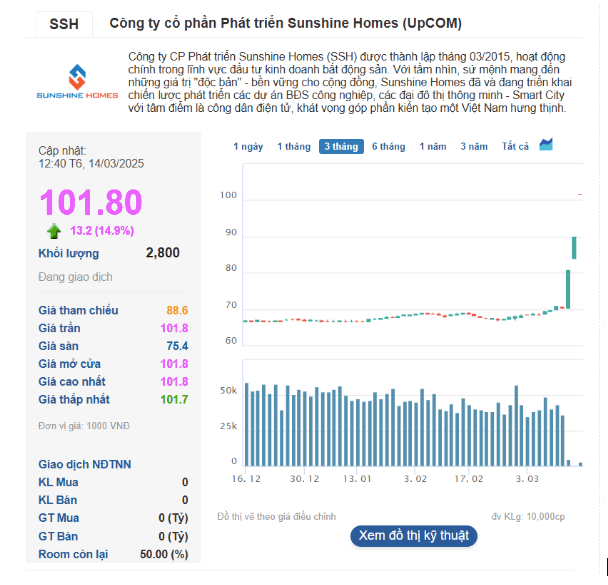Viewport: 608px width, 585px height.
Task: Click the KL Bán label
Action: click(57, 500)
